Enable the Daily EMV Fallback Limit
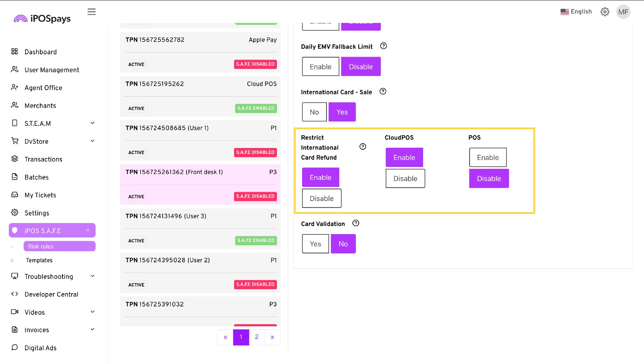The width and height of the screenshot is (644, 364). pos(320,66)
